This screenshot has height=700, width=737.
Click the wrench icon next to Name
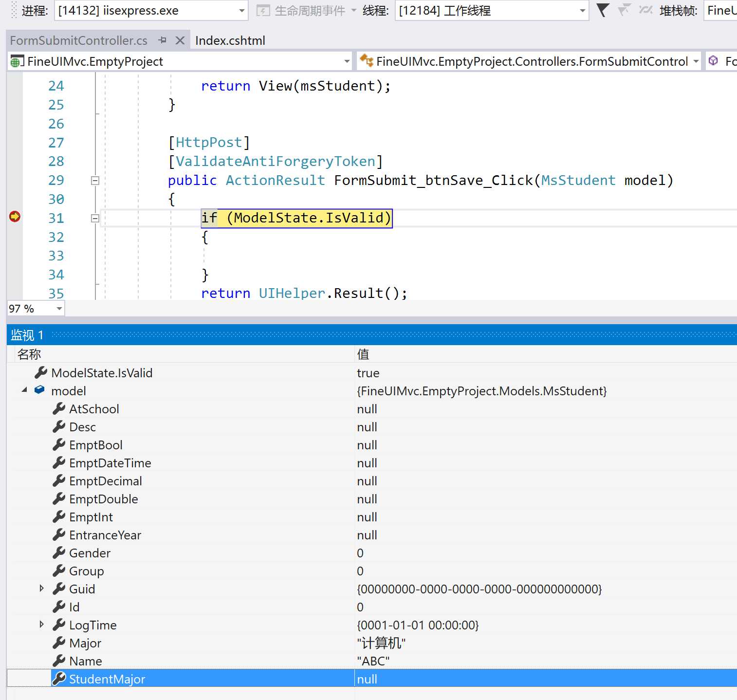pos(59,661)
